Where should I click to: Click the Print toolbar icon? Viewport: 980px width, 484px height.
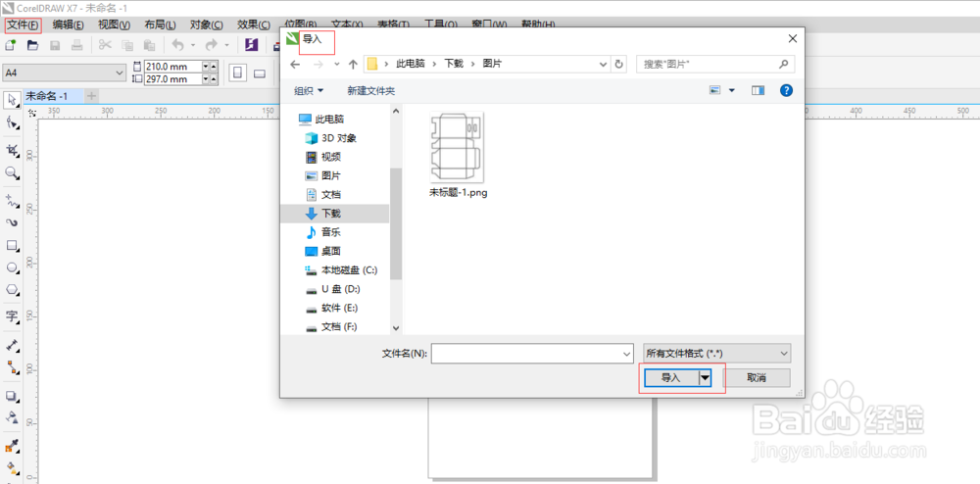coord(76,45)
